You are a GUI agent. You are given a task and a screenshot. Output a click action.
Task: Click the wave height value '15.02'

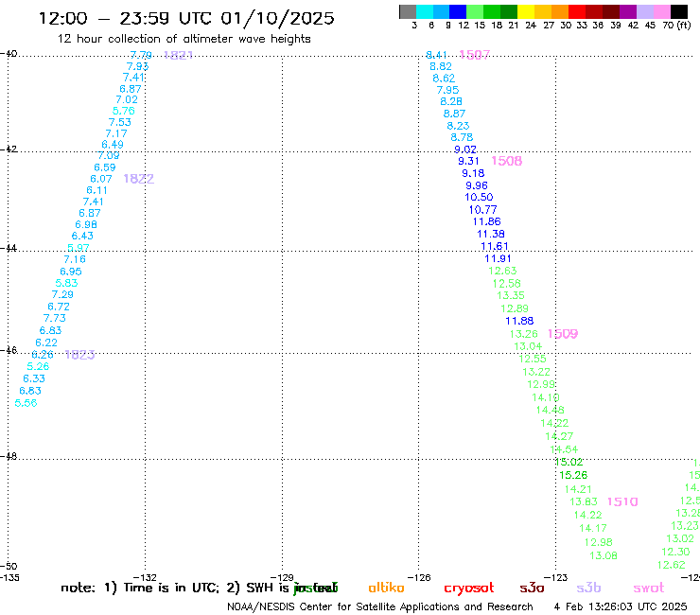[x=569, y=462]
